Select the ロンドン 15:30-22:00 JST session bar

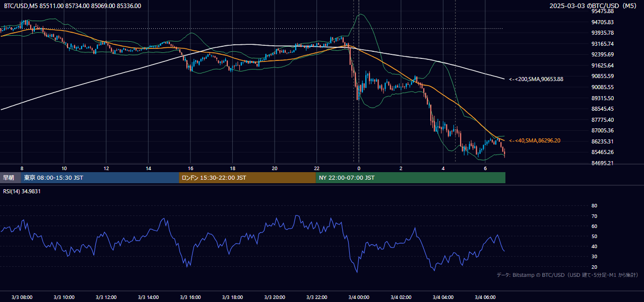coord(247,178)
